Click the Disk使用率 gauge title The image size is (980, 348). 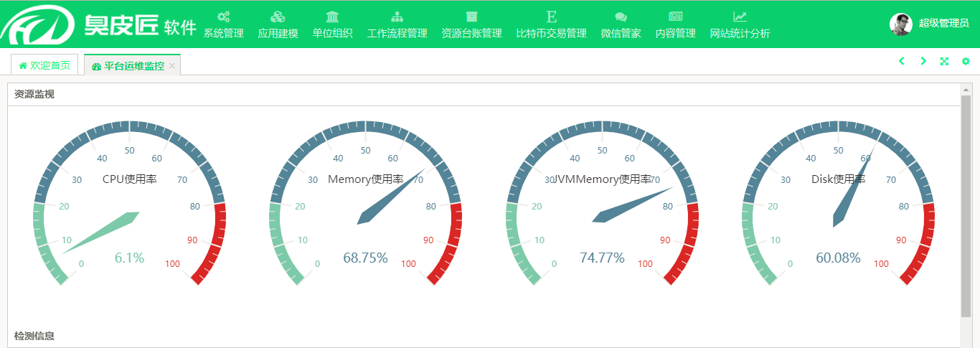tap(838, 179)
